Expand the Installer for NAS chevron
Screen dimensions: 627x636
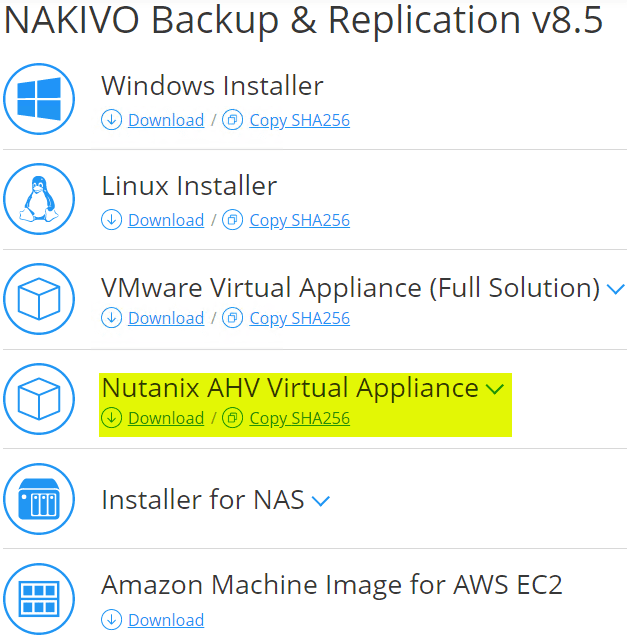point(321,500)
